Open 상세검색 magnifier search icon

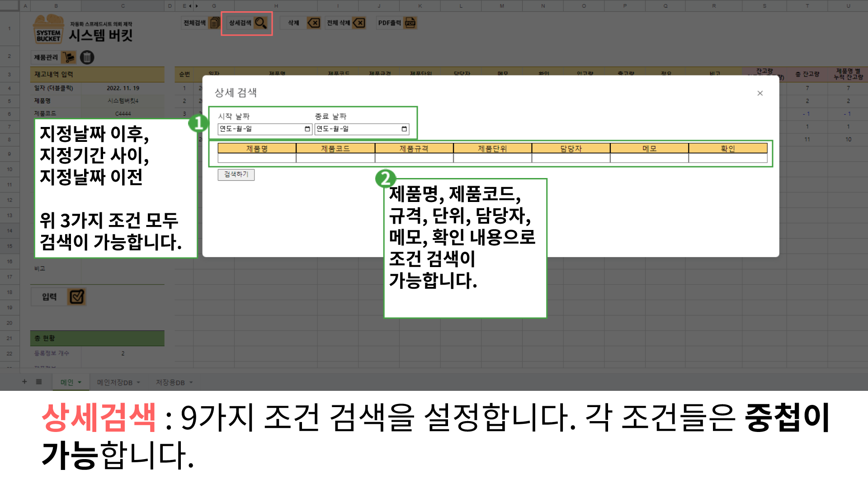[x=261, y=23]
